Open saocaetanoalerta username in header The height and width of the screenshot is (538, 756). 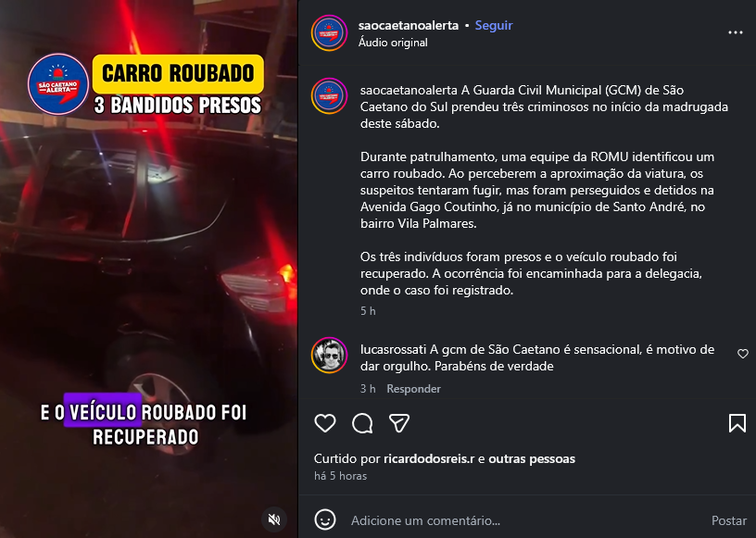pyautogui.click(x=409, y=25)
